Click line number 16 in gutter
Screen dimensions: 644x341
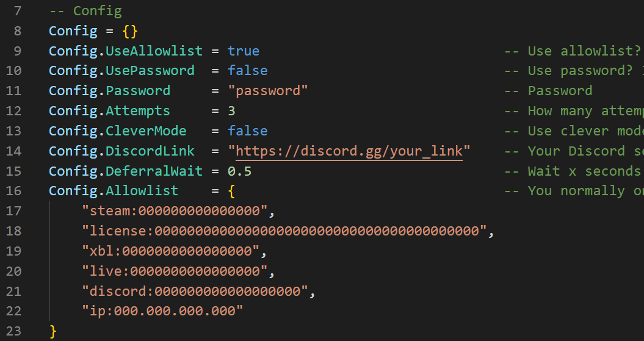click(13, 191)
